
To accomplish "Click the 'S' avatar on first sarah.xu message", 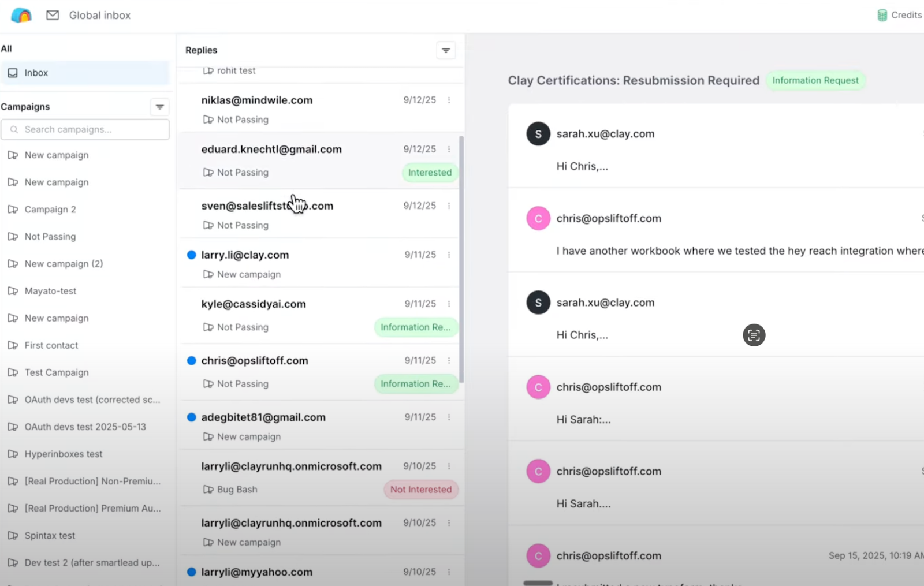I will pos(538,134).
